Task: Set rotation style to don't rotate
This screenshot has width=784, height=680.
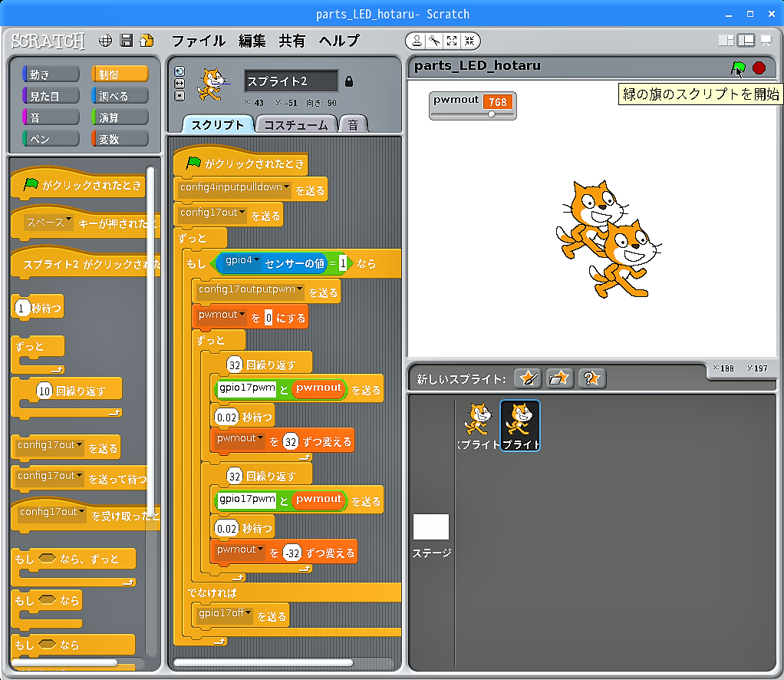Action: (180, 96)
